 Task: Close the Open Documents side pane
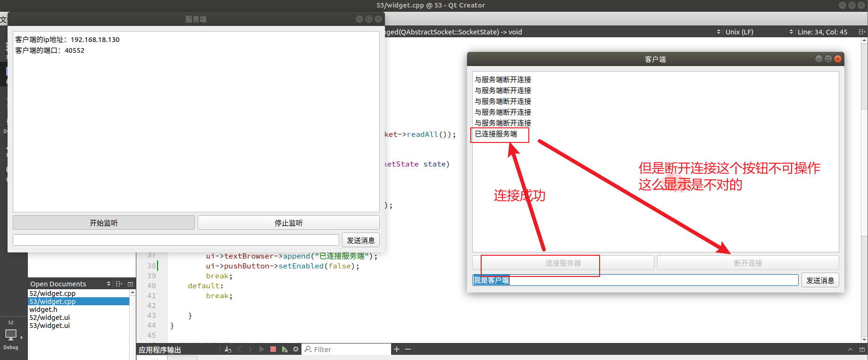(x=131, y=284)
